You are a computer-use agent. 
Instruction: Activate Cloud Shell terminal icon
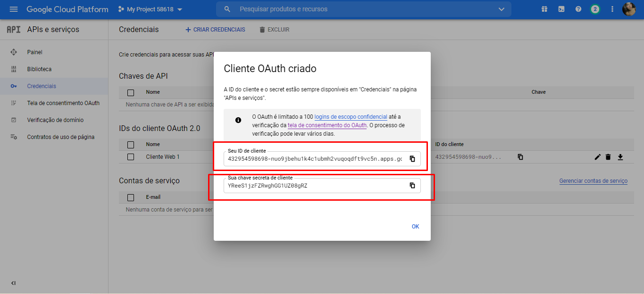pyautogui.click(x=561, y=9)
